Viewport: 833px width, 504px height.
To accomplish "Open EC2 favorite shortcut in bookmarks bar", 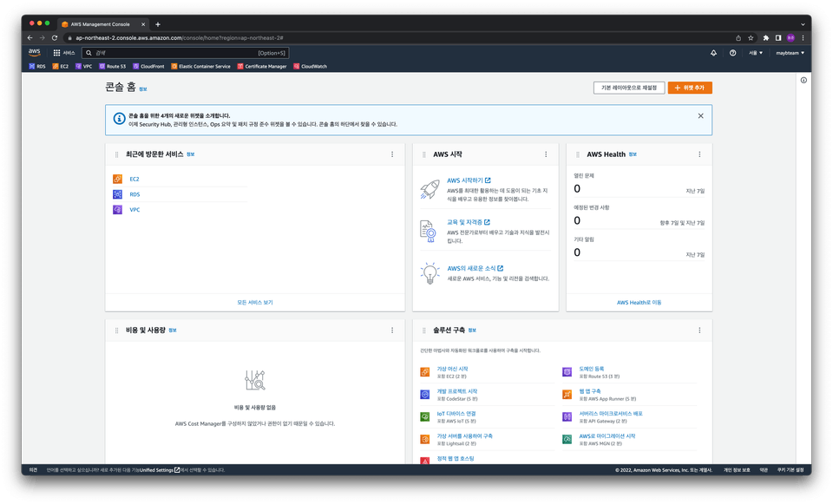I will click(x=61, y=67).
